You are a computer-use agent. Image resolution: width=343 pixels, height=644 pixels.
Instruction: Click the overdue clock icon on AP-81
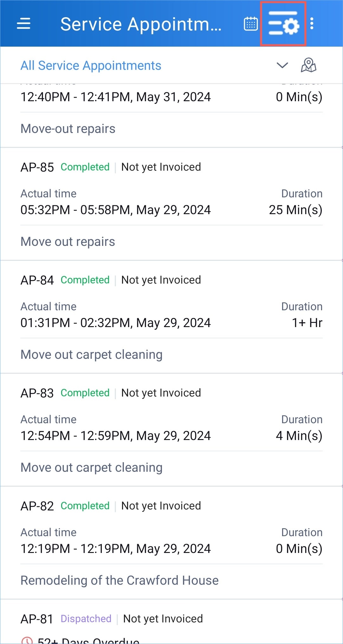point(27,640)
